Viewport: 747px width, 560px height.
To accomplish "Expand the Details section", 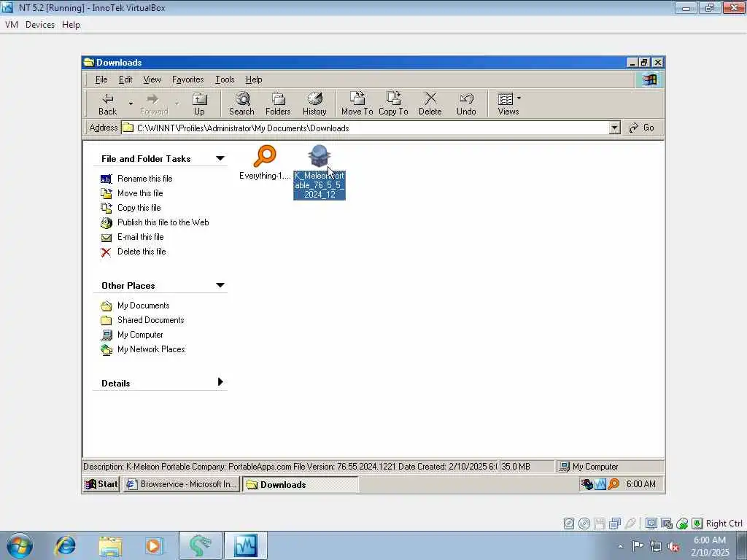I will 220,382.
